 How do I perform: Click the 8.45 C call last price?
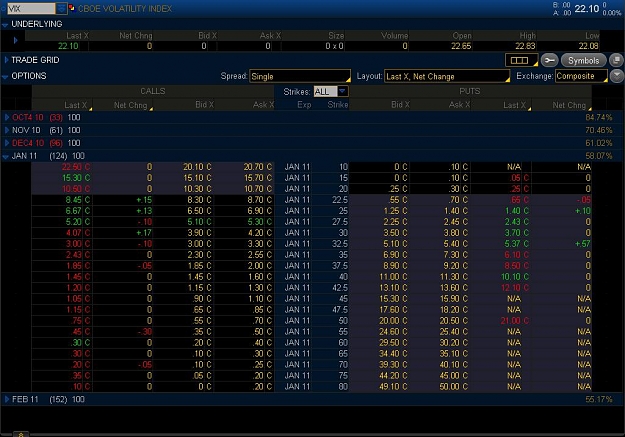point(78,200)
